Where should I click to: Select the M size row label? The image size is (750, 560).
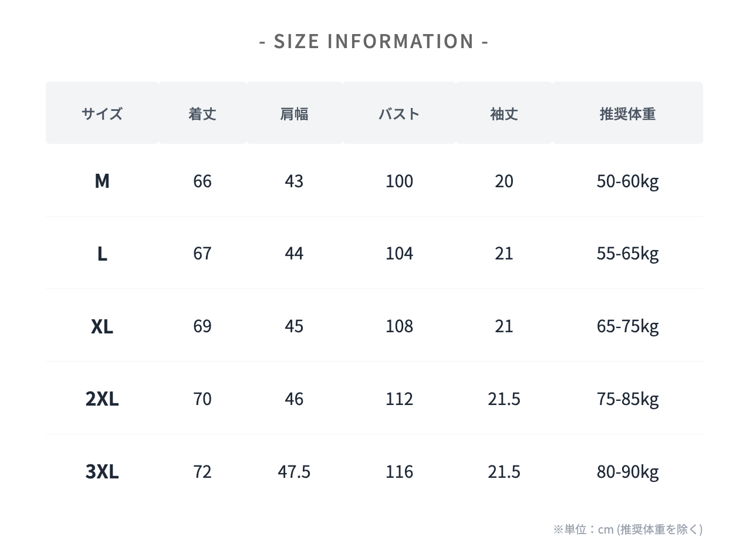[x=102, y=181]
